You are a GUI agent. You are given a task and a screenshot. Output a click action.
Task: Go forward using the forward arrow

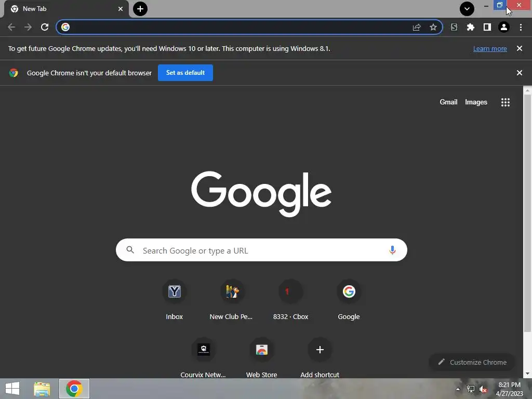28,27
